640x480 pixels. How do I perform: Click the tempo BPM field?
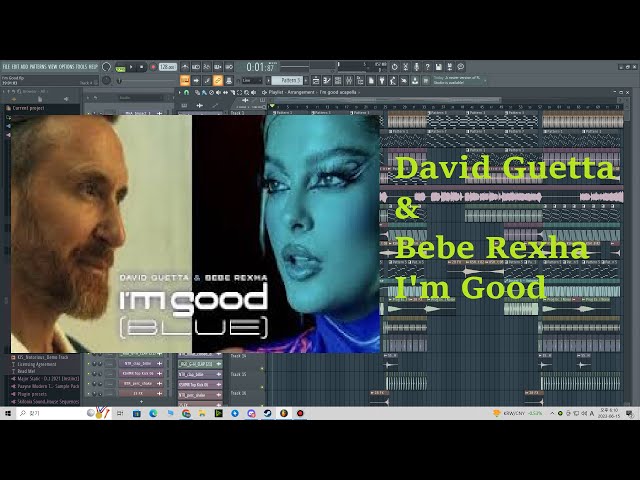168,67
